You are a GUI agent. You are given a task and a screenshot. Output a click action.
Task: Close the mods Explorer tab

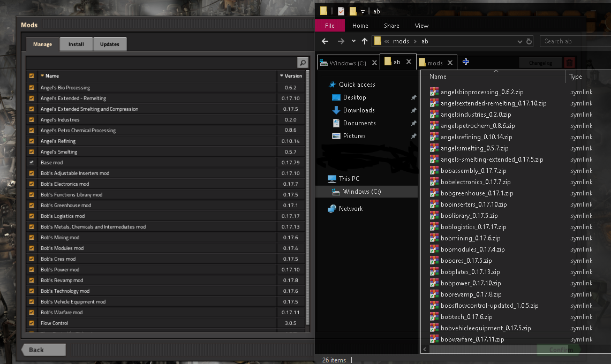tap(450, 63)
